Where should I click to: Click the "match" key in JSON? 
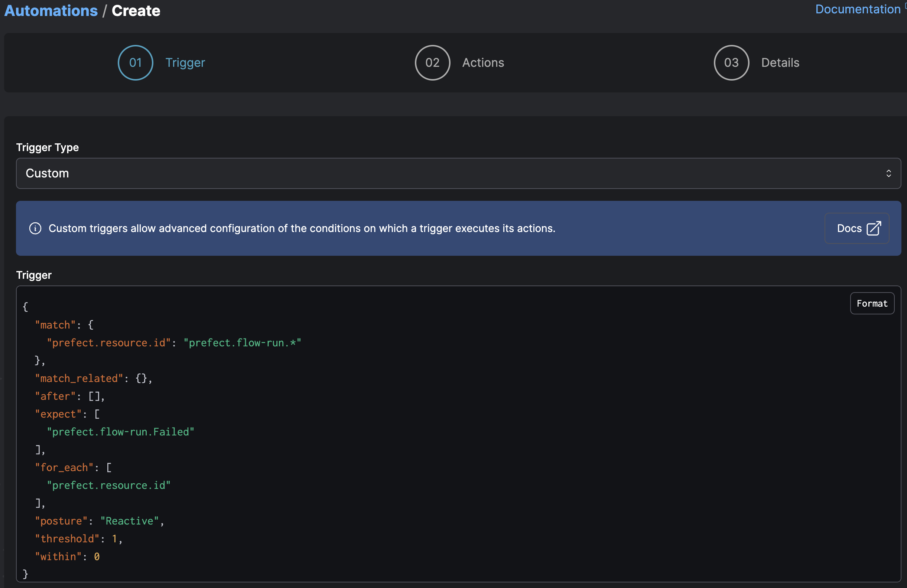pos(55,325)
